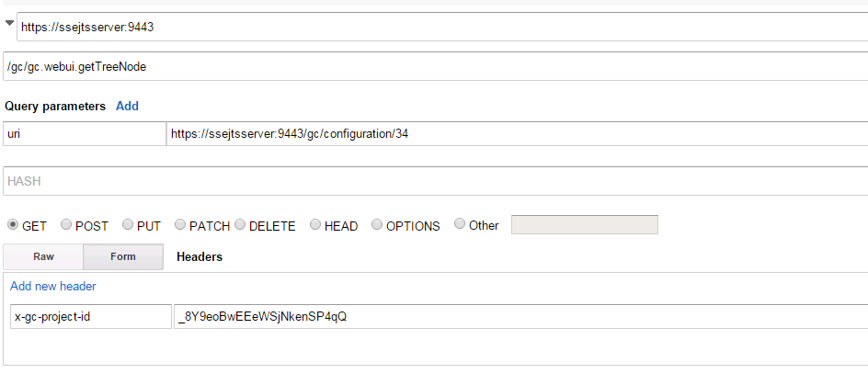Collapse the URL details triangle
The height and width of the screenshot is (385, 868).
point(9,22)
